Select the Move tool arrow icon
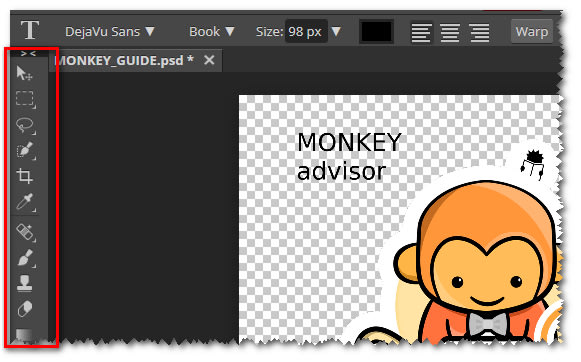 pos(24,73)
